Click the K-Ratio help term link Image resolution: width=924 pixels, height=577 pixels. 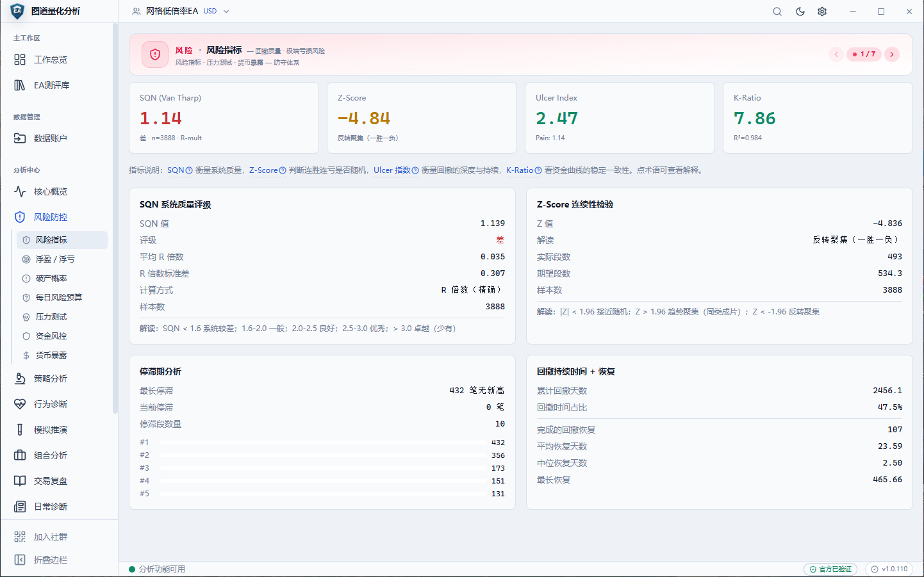click(x=524, y=170)
